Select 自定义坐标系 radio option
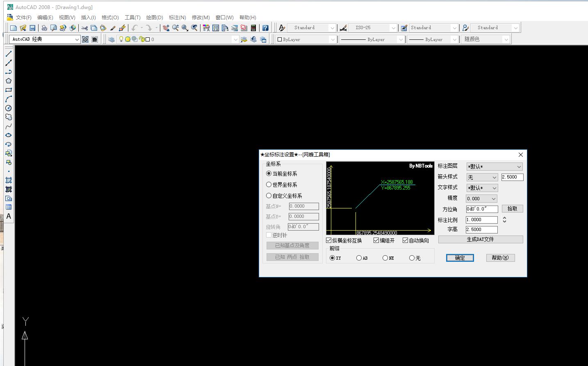This screenshot has height=366, width=588. pyautogui.click(x=284, y=196)
